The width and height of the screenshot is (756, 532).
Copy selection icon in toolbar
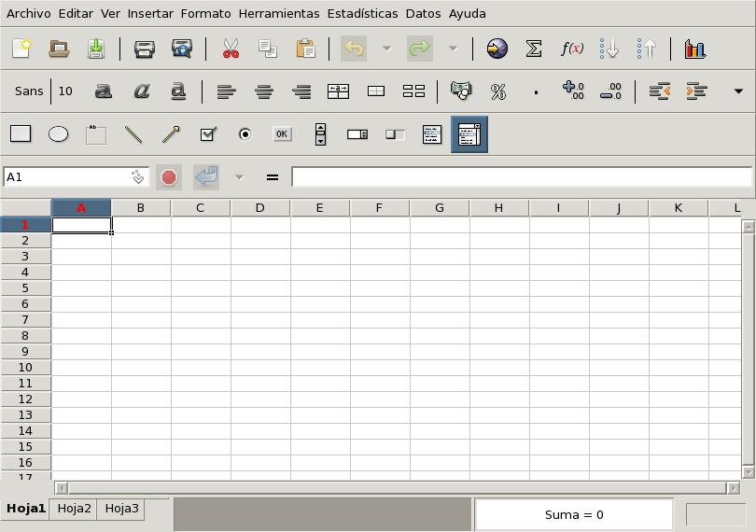[268, 49]
